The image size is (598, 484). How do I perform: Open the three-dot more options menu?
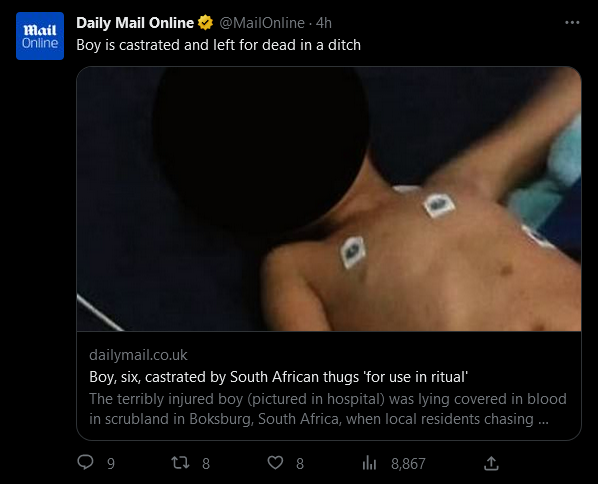pos(572,23)
